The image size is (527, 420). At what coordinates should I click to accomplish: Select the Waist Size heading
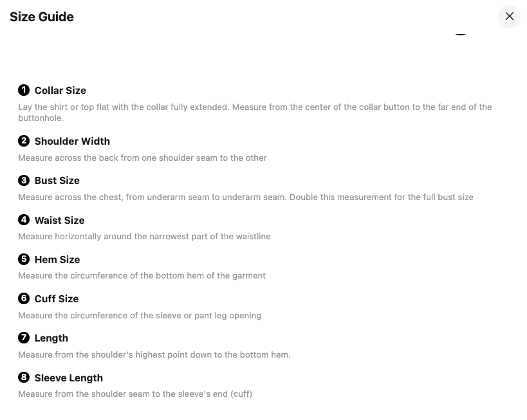point(60,221)
